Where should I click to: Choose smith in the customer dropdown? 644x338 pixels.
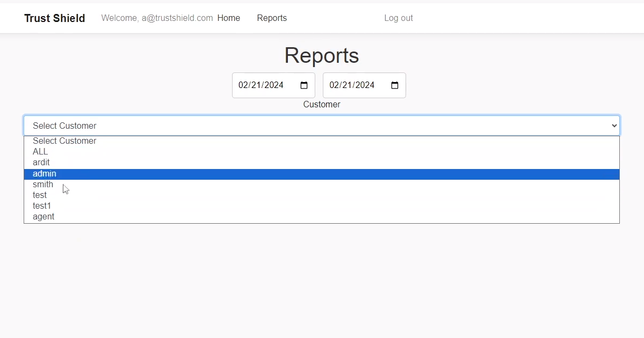pyautogui.click(x=43, y=185)
